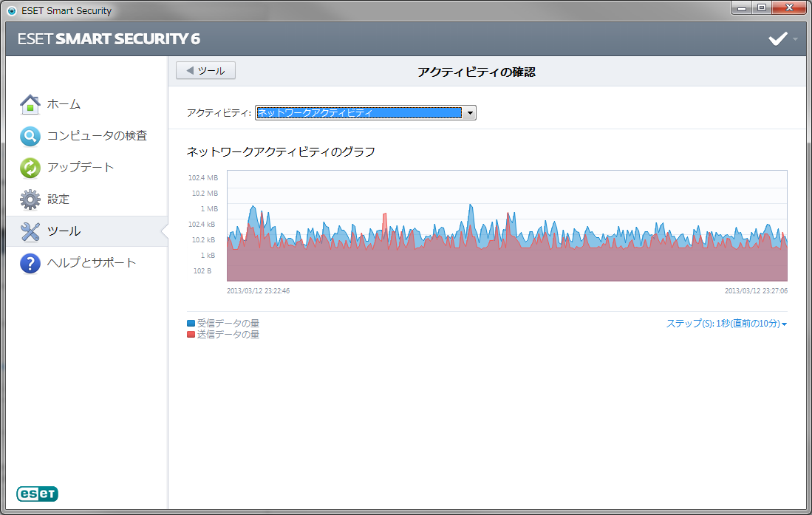Click the protection status checkmark icon

coord(777,39)
